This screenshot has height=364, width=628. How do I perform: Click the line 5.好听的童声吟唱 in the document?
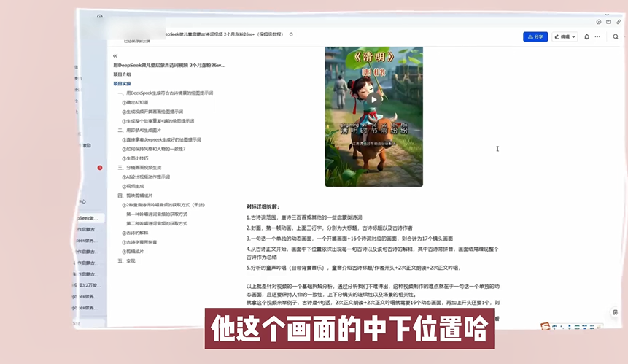[354, 268]
